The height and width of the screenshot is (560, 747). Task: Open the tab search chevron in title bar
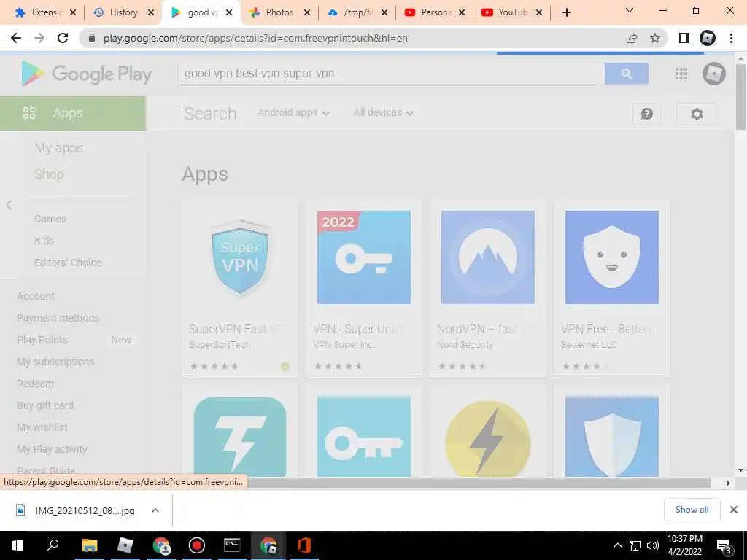(x=630, y=10)
